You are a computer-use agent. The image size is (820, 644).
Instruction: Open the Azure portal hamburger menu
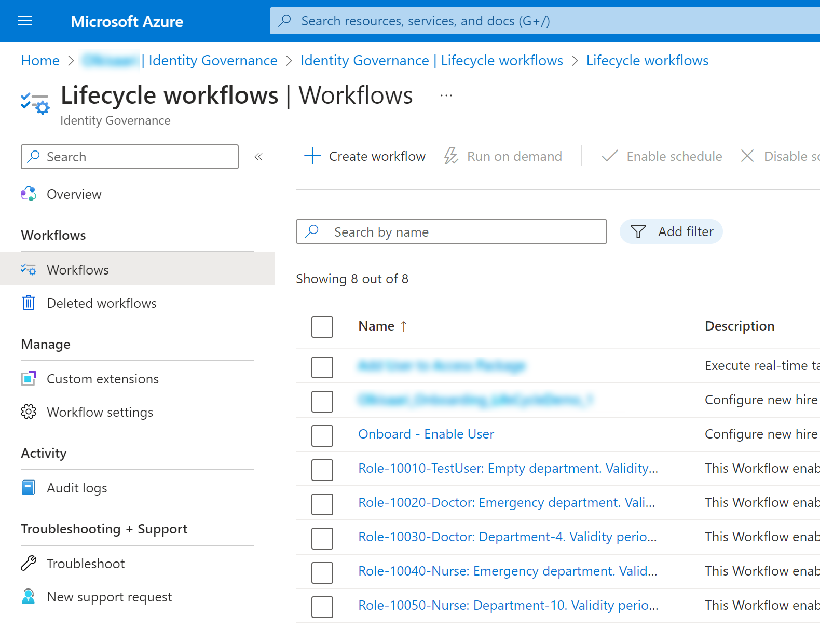pos(25,21)
